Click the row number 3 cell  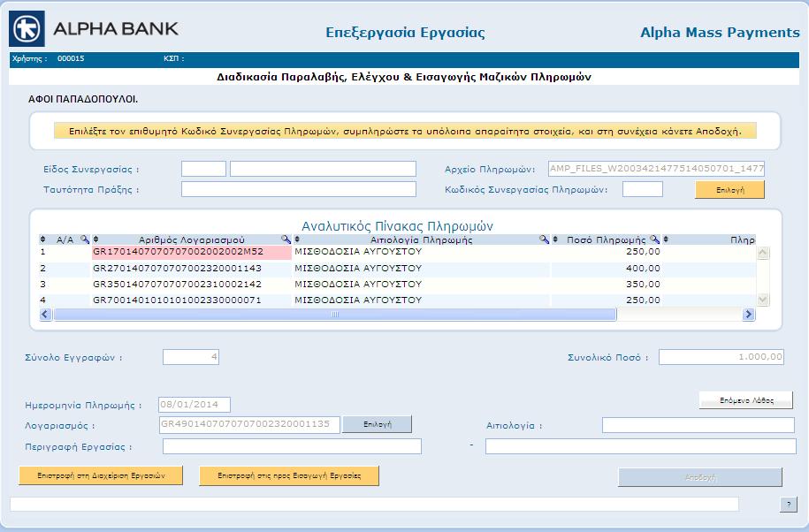65,285
